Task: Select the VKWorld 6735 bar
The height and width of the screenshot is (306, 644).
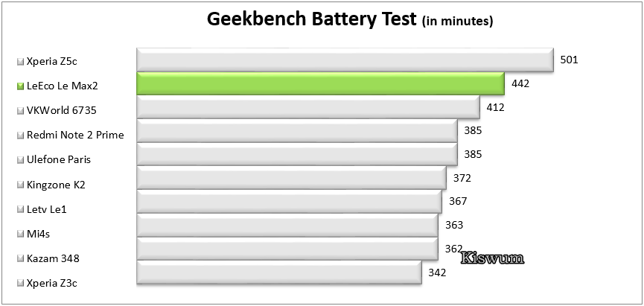Action: click(x=308, y=107)
